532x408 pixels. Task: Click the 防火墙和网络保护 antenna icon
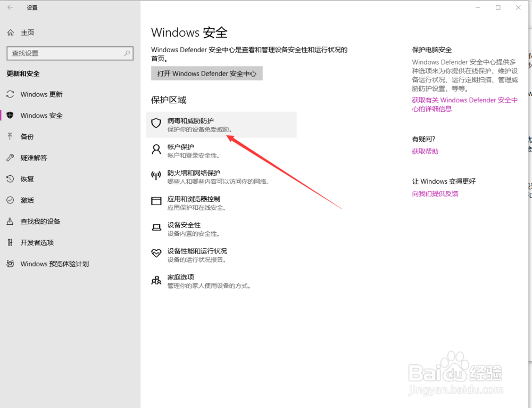point(156,175)
